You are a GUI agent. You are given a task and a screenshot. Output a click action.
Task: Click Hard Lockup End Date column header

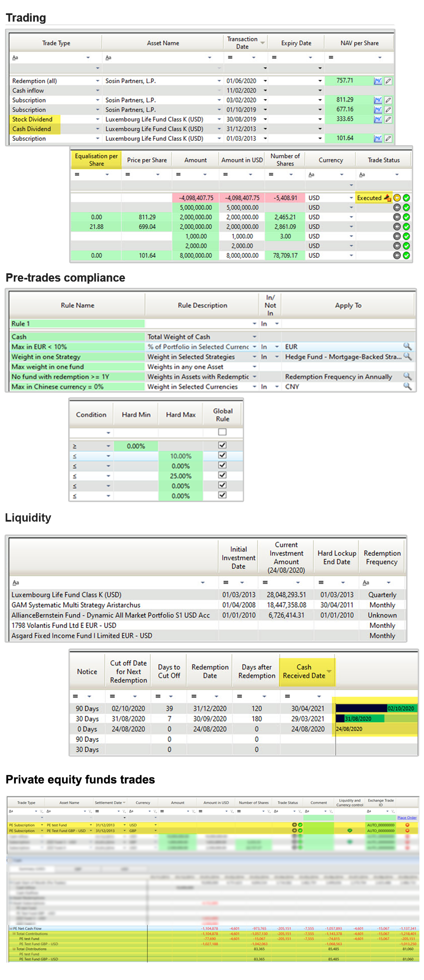click(337, 557)
